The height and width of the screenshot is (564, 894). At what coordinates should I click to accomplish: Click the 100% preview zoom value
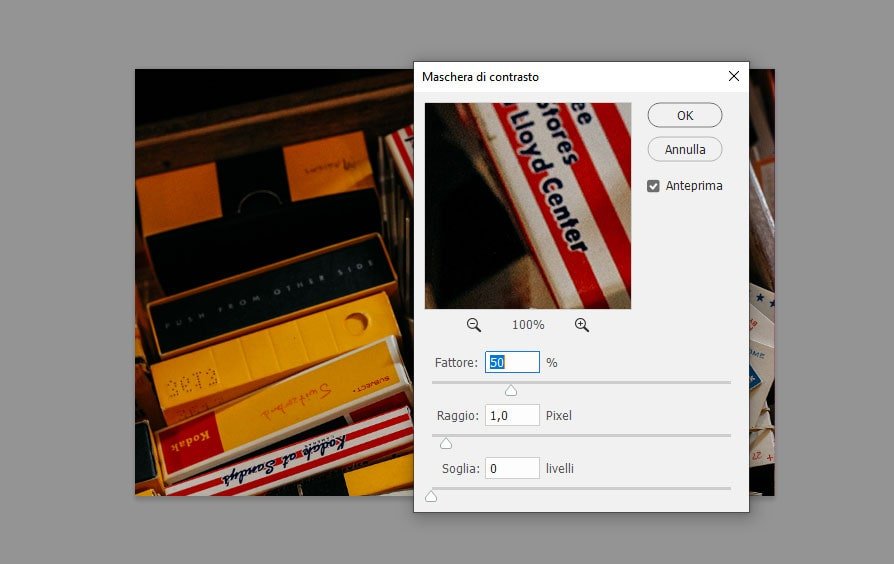coord(528,325)
